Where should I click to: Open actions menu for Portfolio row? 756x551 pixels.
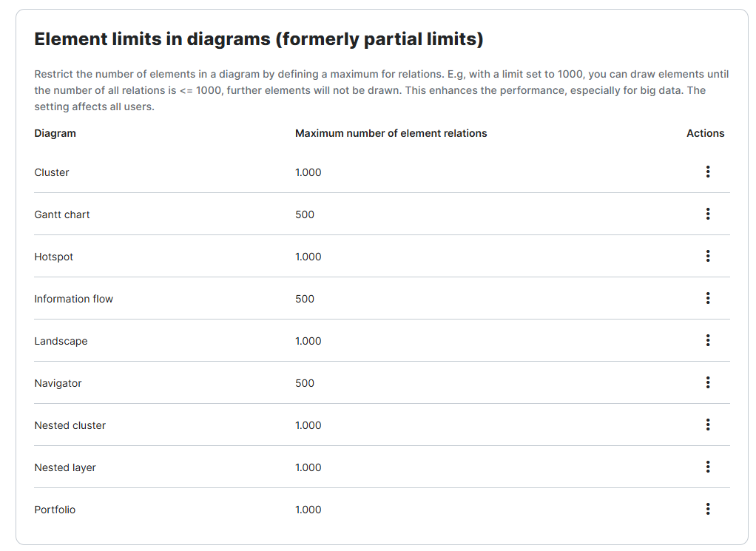[708, 509]
